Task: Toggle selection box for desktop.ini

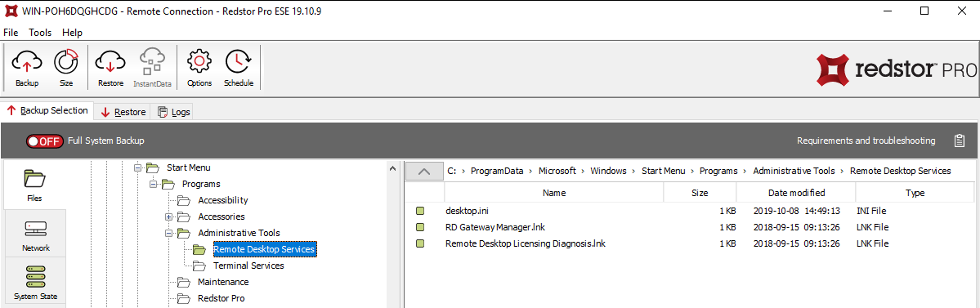Action: (421, 211)
